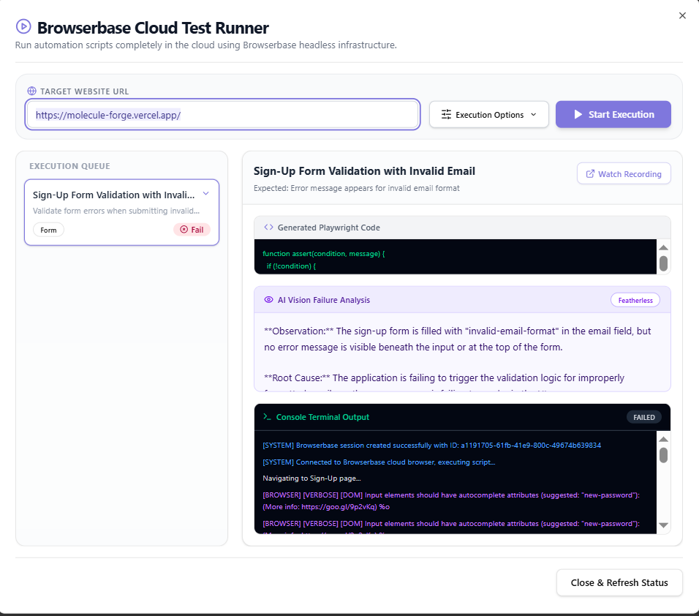Click the console output scrollbar thumb
This screenshot has height=616, width=699.
pos(663,456)
